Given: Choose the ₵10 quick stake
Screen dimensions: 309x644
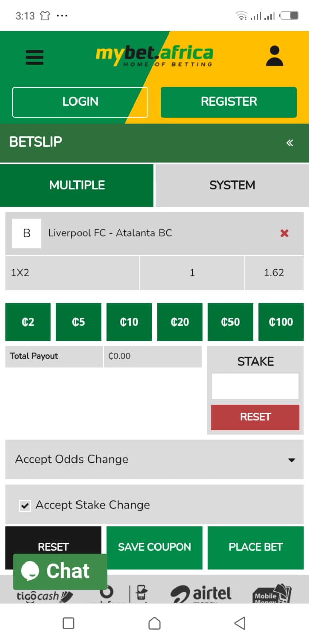Looking at the screenshot, I should [x=129, y=322].
